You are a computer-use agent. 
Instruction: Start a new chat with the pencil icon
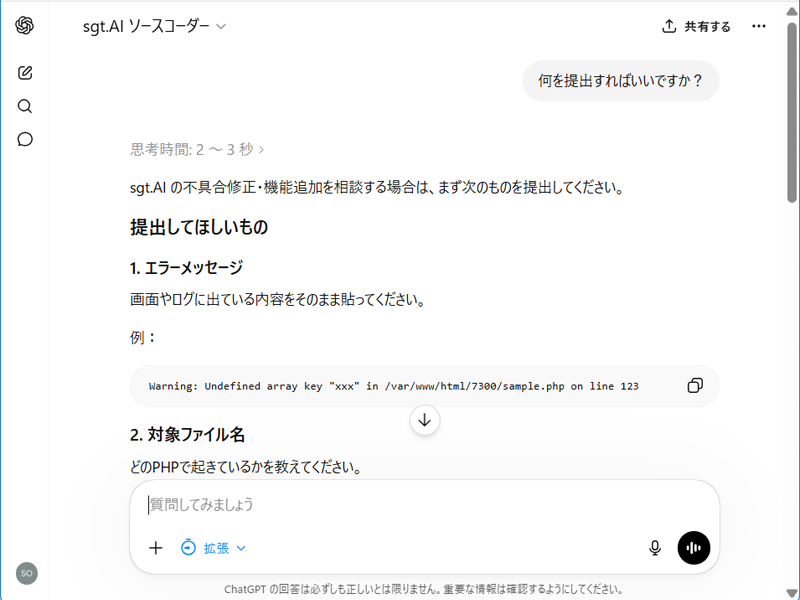24,73
